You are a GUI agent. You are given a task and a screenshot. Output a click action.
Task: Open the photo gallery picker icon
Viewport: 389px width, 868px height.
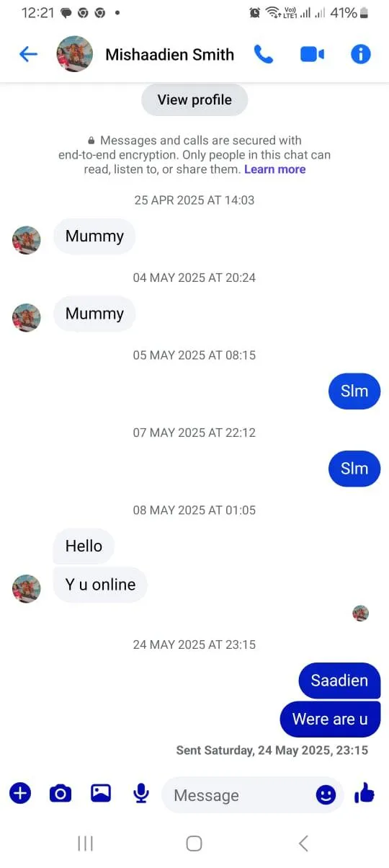click(x=101, y=794)
